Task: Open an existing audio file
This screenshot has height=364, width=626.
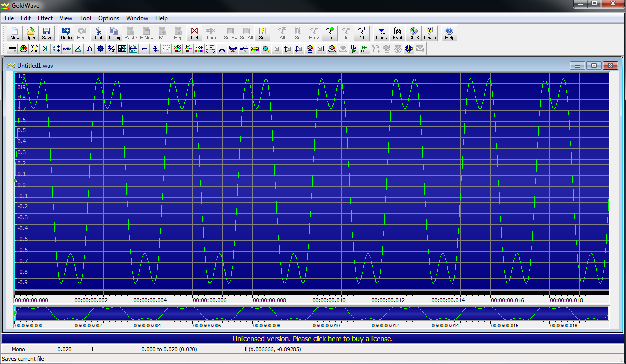Action: (30, 33)
